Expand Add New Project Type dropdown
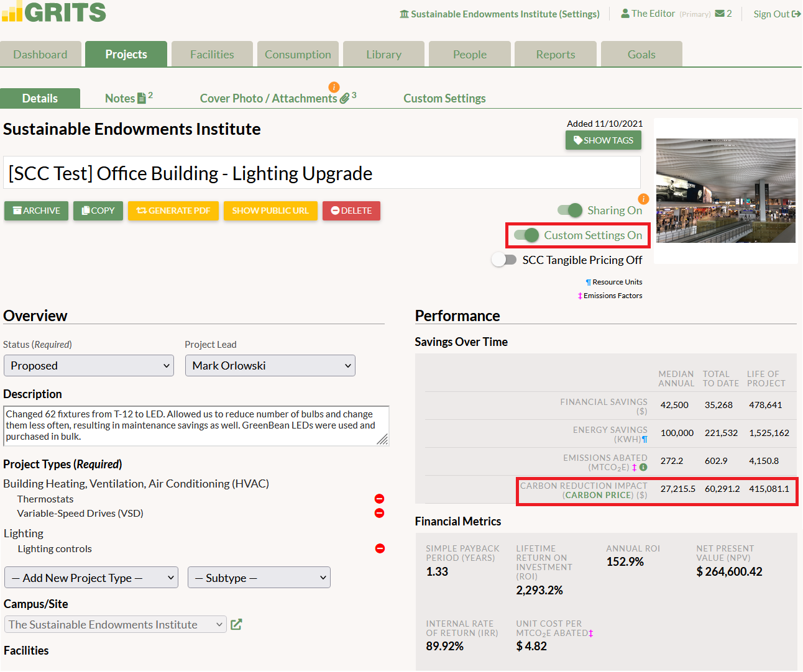The height and width of the screenshot is (672, 803). tap(91, 578)
